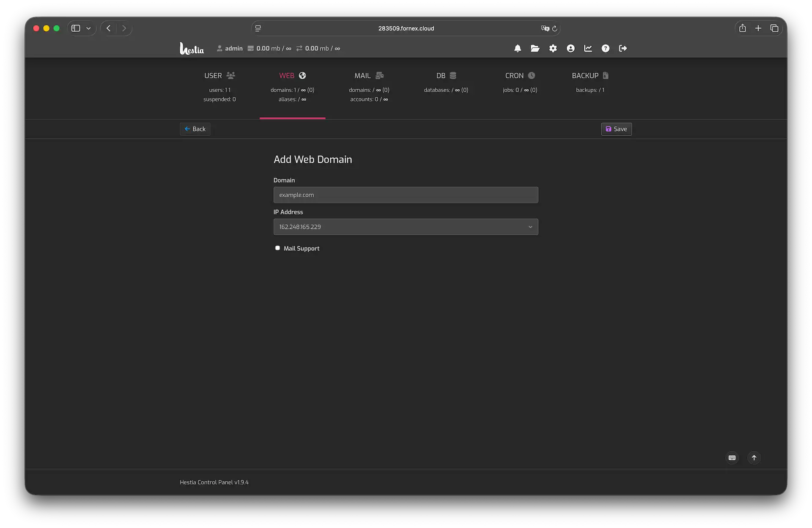This screenshot has height=528, width=812.
Task: Switch to the CRON tab
Action: tap(519, 76)
